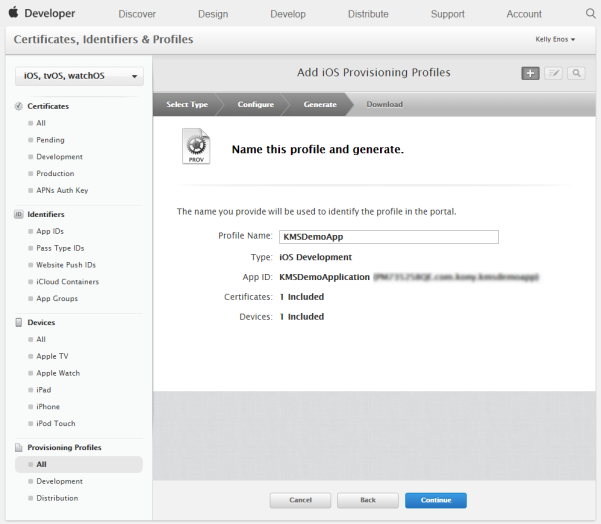This screenshot has height=524, width=601.
Task: Click the Cancel button
Action: click(300, 500)
